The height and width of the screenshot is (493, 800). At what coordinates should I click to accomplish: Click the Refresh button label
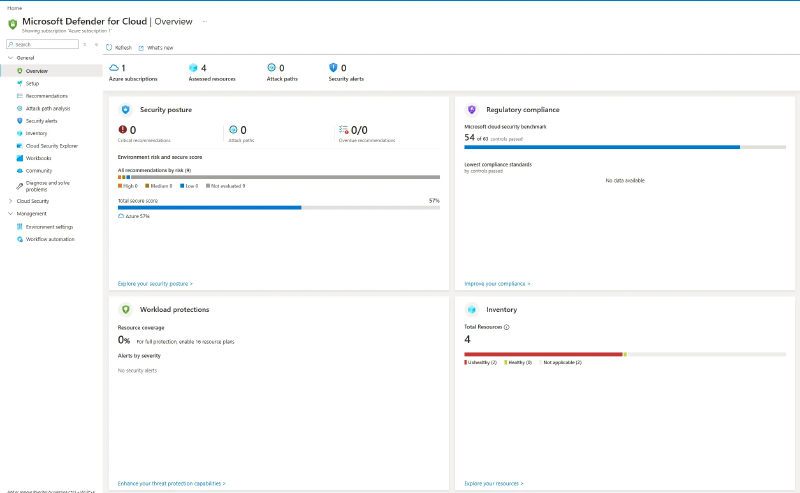click(x=123, y=47)
